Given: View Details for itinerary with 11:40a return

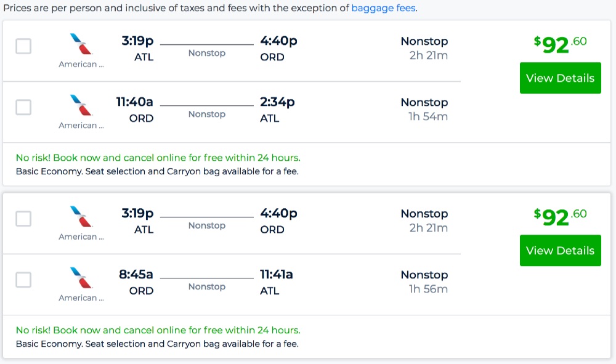Looking at the screenshot, I should tap(560, 78).
